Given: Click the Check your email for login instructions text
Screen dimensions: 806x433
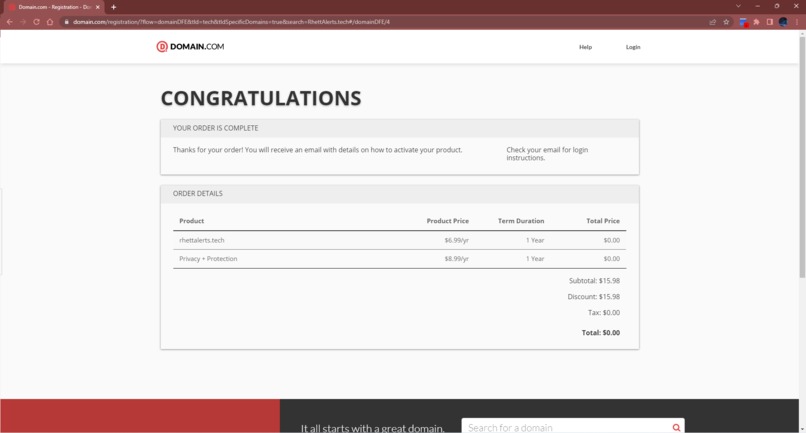Looking at the screenshot, I should click(547, 154).
